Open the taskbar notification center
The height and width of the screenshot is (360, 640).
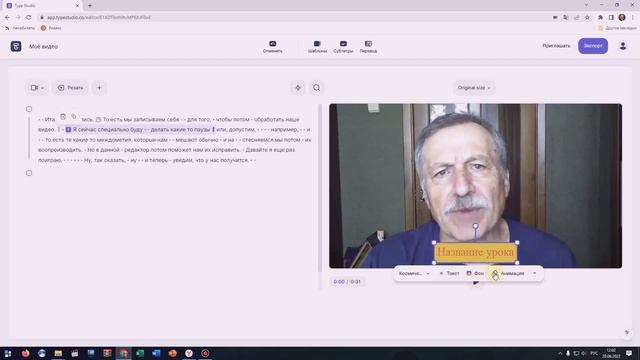(629, 353)
